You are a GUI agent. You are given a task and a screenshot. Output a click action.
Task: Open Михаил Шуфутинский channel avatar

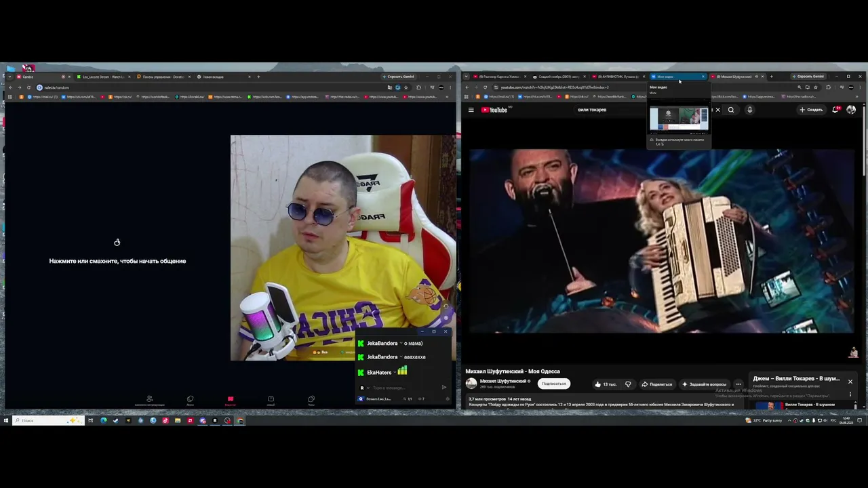471,383
